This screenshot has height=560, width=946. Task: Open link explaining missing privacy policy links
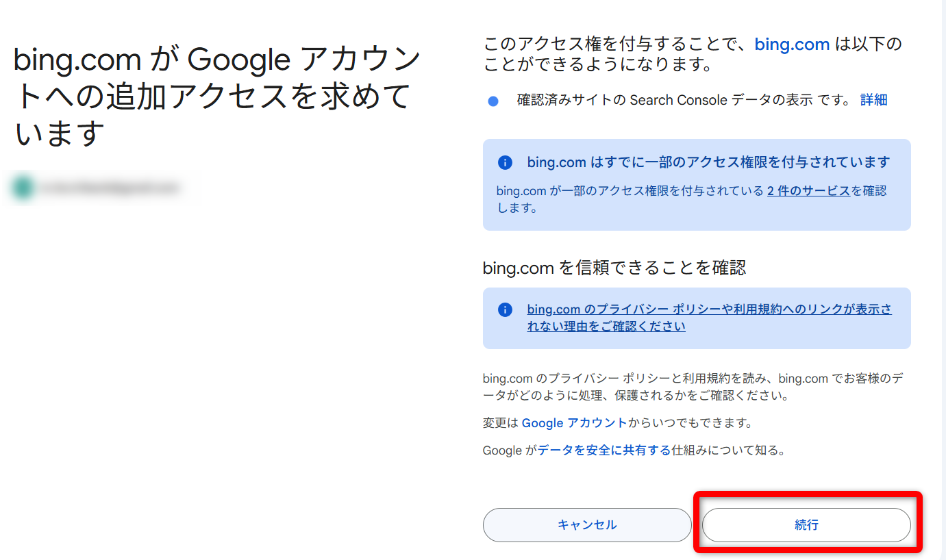click(709, 318)
